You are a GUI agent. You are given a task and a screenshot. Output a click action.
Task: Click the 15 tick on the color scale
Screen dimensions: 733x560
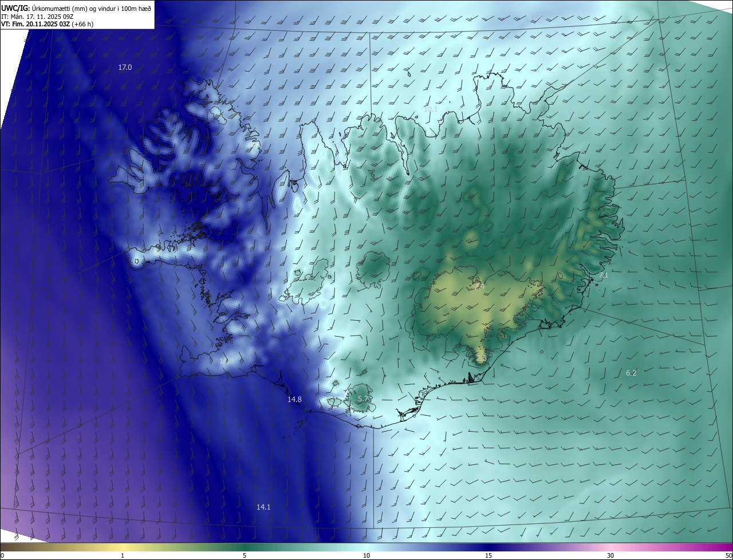click(x=488, y=555)
